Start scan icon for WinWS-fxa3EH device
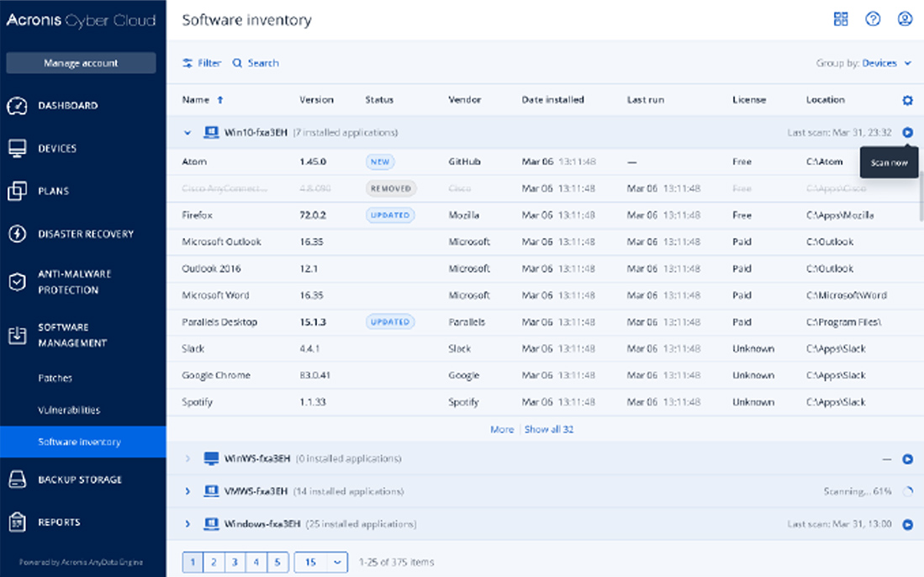This screenshot has width=924, height=577. tap(907, 459)
